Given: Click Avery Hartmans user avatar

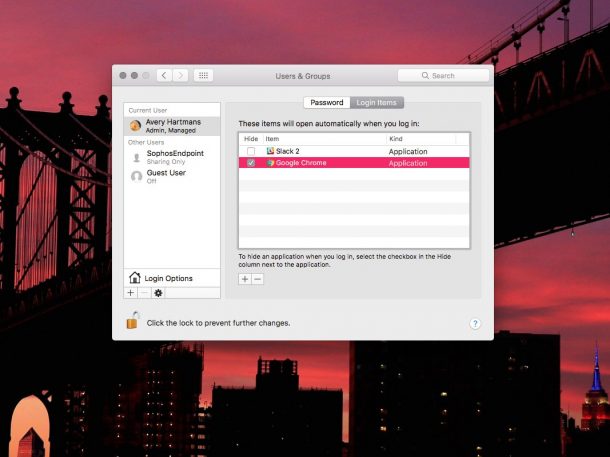Looking at the screenshot, I should [136, 125].
